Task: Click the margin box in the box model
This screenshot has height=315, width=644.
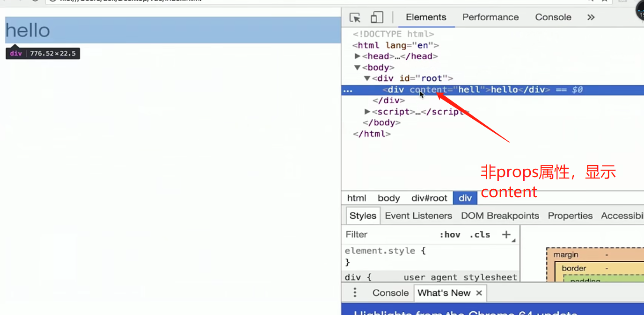Action: point(566,255)
